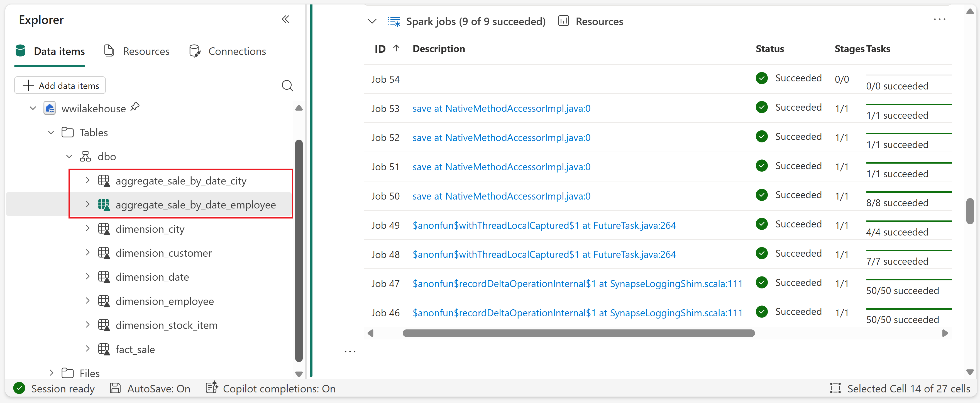Open the more options ellipsis for Spark jobs
Screen dimensions: 980x403
click(939, 20)
